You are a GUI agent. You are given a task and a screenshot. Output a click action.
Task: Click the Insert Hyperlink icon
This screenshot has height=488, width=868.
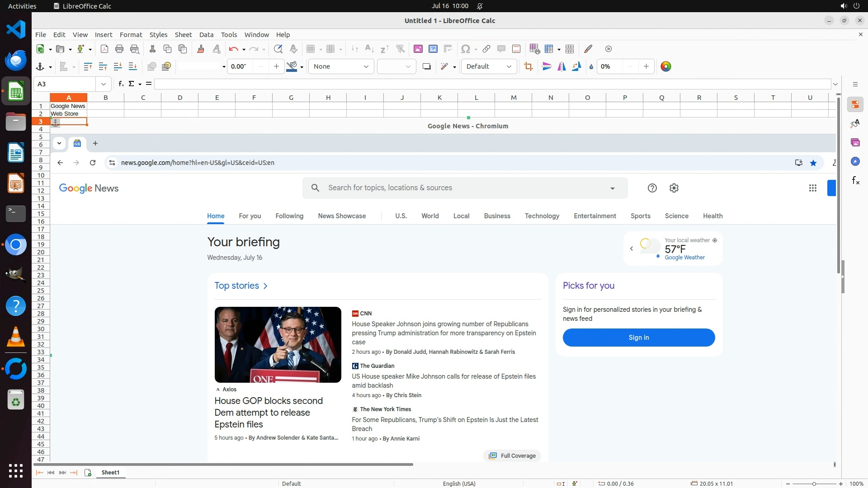tap(486, 49)
